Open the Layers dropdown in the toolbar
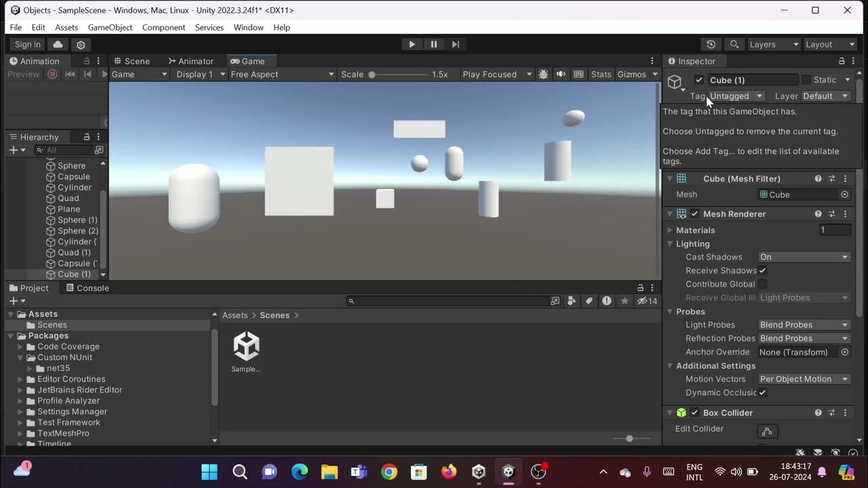 (774, 44)
